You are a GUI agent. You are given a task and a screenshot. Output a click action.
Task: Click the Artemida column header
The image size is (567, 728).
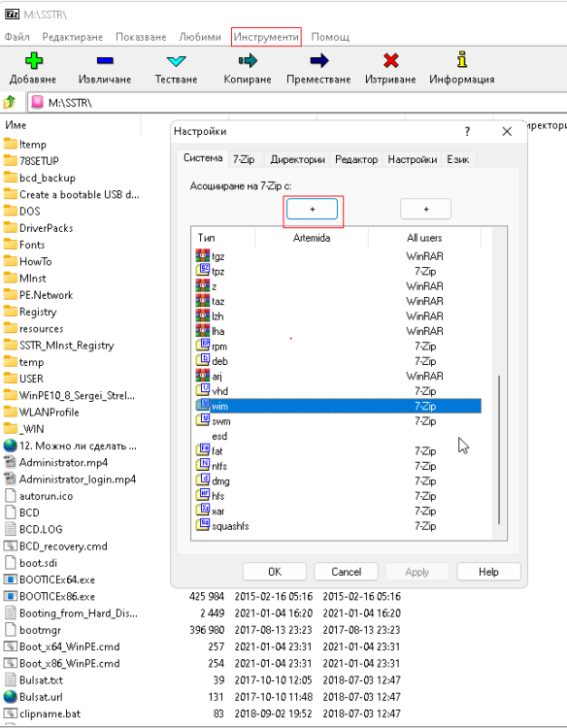point(312,238)
